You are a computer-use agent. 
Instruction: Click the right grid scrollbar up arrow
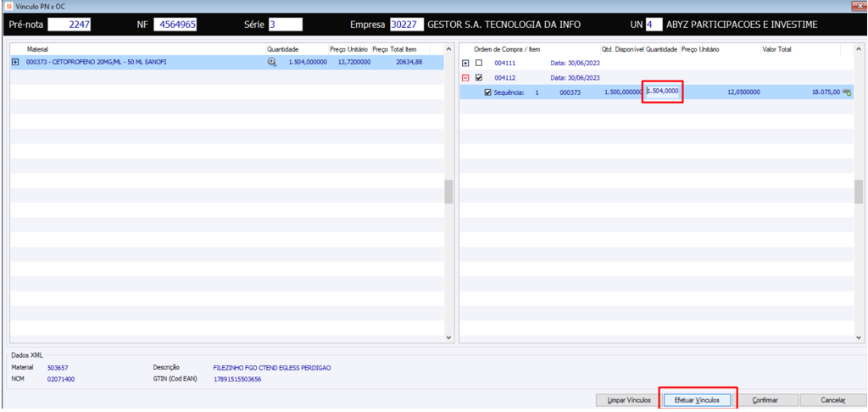point(859,50)
